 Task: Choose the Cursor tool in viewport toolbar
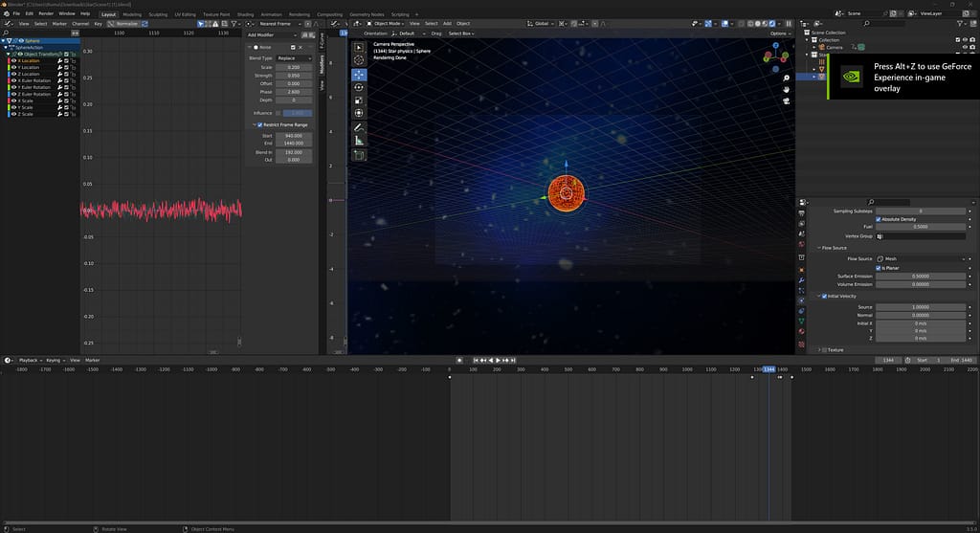[x=359, y=60]
